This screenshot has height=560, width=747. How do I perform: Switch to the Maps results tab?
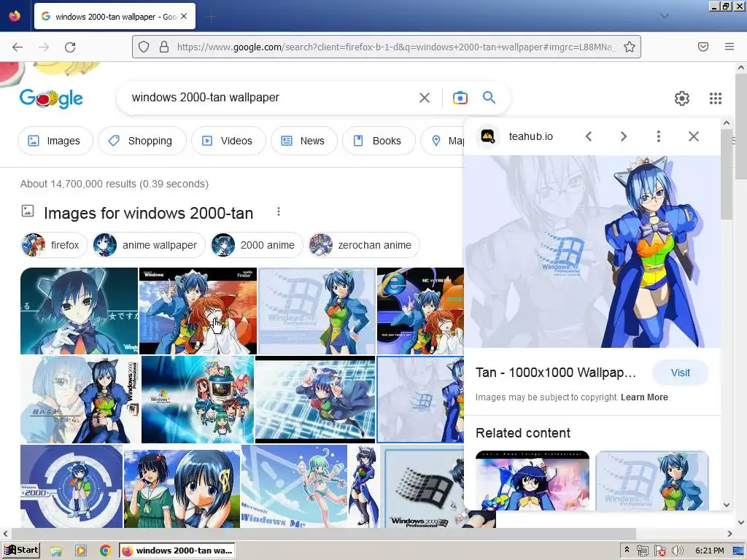[x=442, y=141]
